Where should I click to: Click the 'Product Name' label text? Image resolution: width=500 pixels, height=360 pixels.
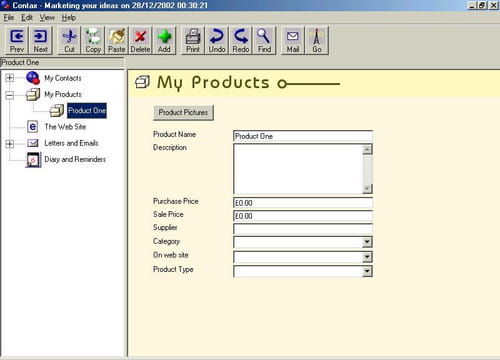174,134
